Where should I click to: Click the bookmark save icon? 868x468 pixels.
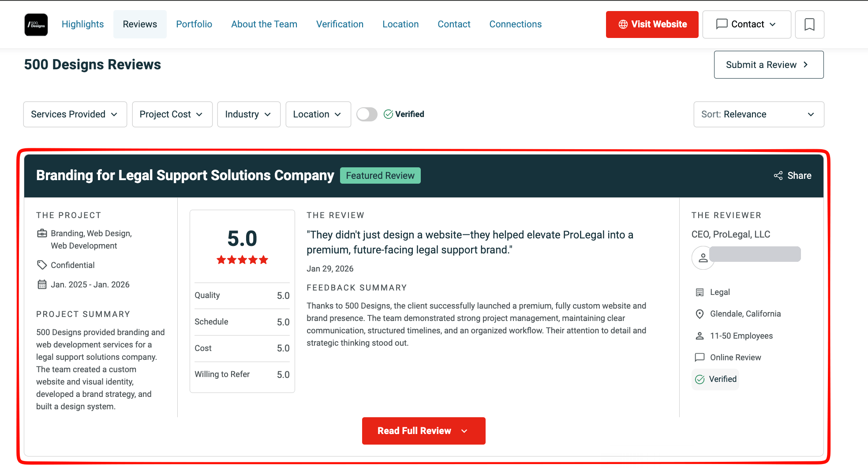809,24
